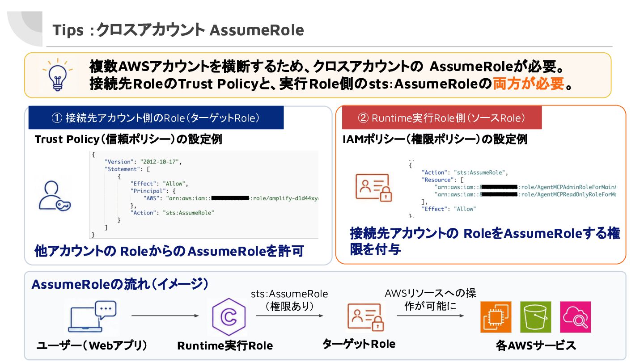The width and height of the screenshot is (644, 362).
Task: Click the slide title "Tips：クロスアカウント AssumeRole"
Action: coord(178,30)
